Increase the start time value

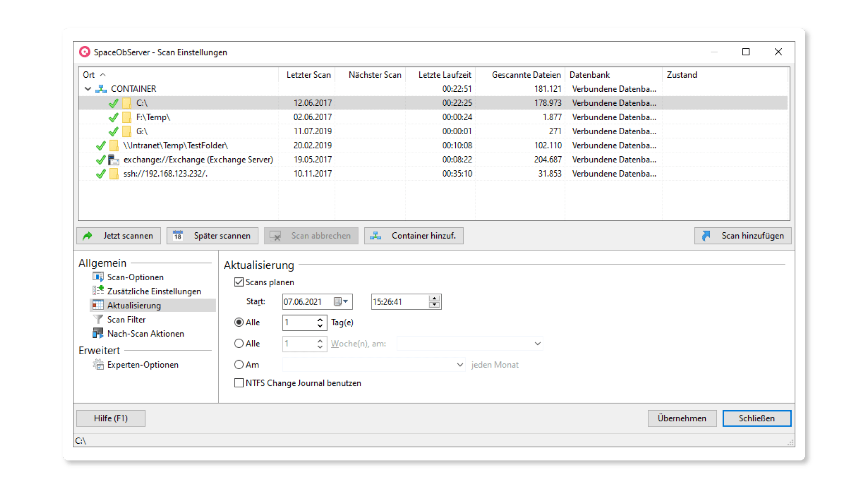[434, 298]
